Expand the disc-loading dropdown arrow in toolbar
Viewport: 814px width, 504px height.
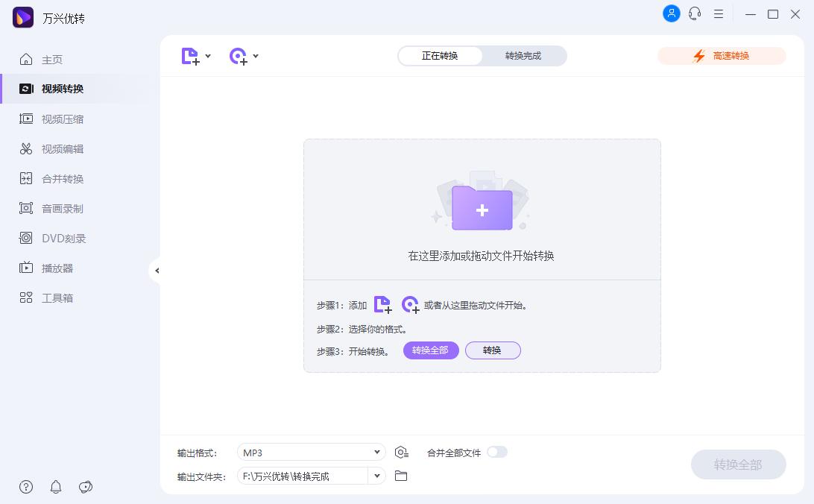[256, 56]
